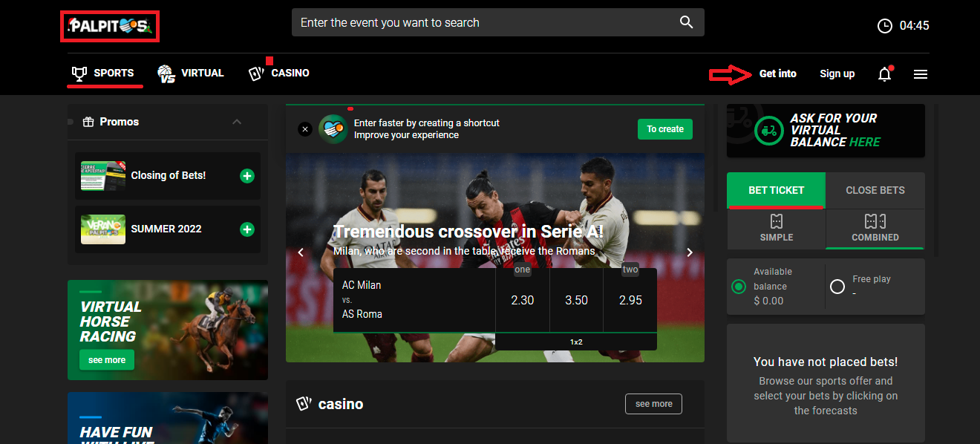Switch bet type to SIMPLE
980x444 pixels.
(777, 229)
